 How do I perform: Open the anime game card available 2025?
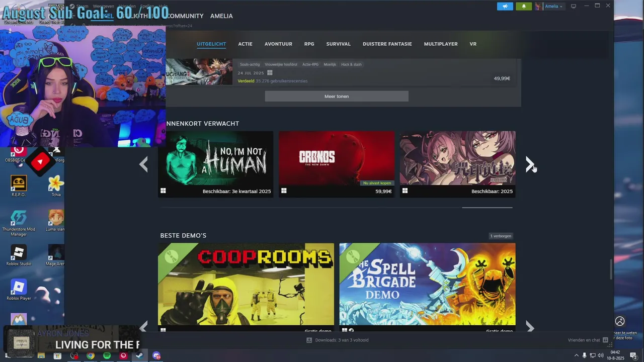click(457, 164)
